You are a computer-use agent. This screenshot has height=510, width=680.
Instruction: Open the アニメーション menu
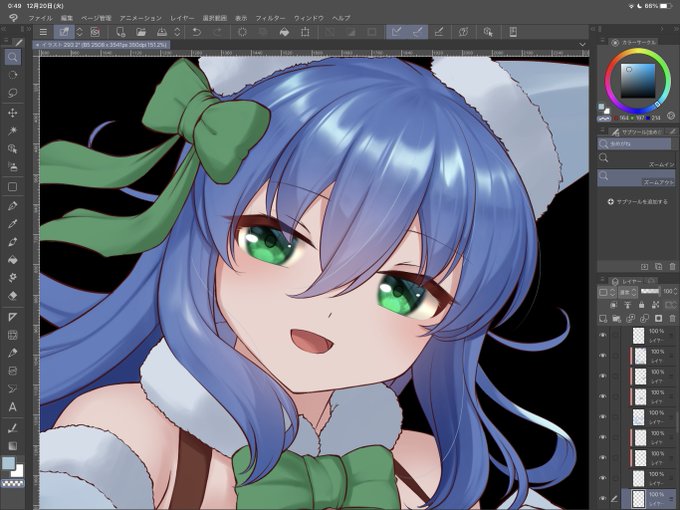(x=141, y=18)
